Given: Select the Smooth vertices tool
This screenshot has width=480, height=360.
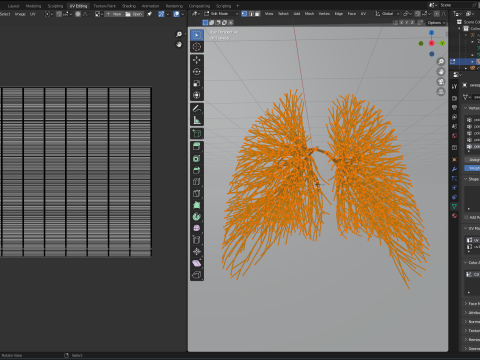Looking at the screenshot, I should tap(197, 228).
